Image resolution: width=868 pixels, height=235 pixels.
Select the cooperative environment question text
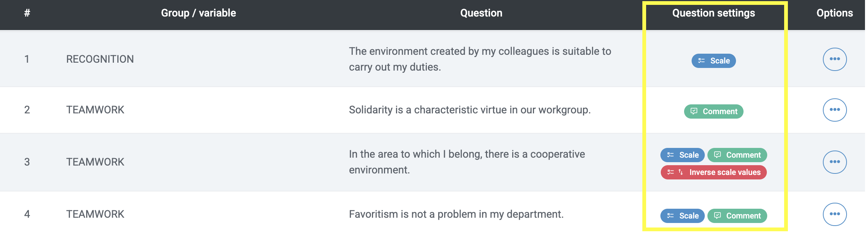point(467,162)
